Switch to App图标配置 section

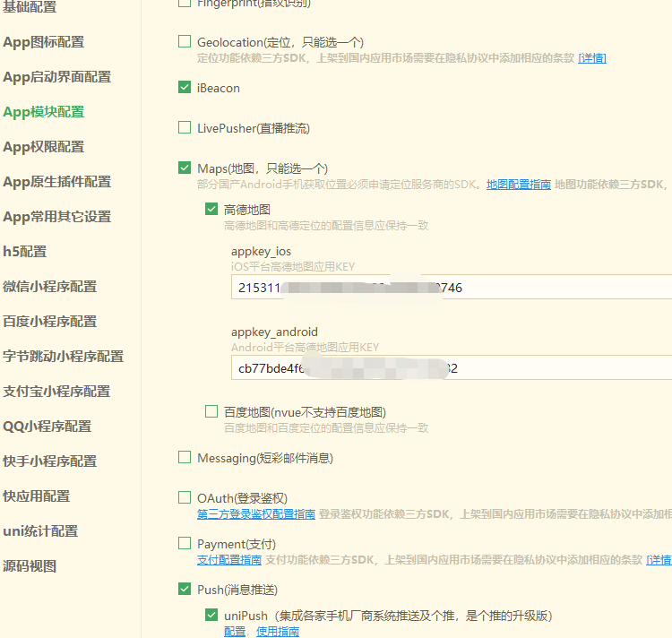tap(44, 42)
